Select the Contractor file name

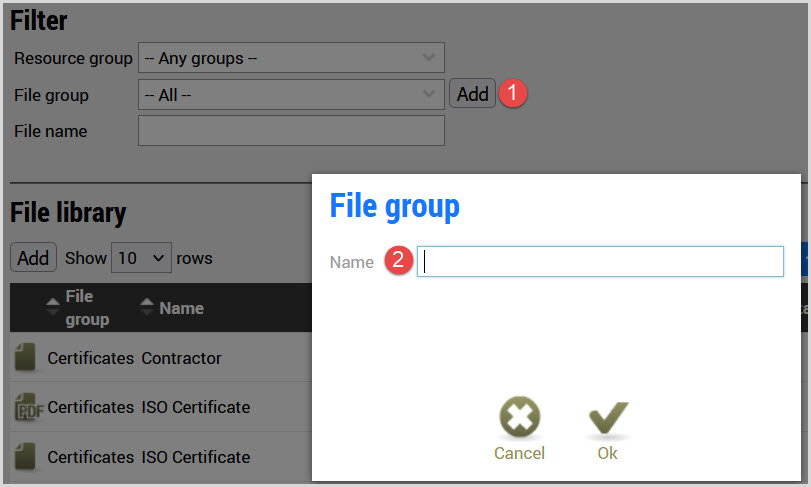182,358
